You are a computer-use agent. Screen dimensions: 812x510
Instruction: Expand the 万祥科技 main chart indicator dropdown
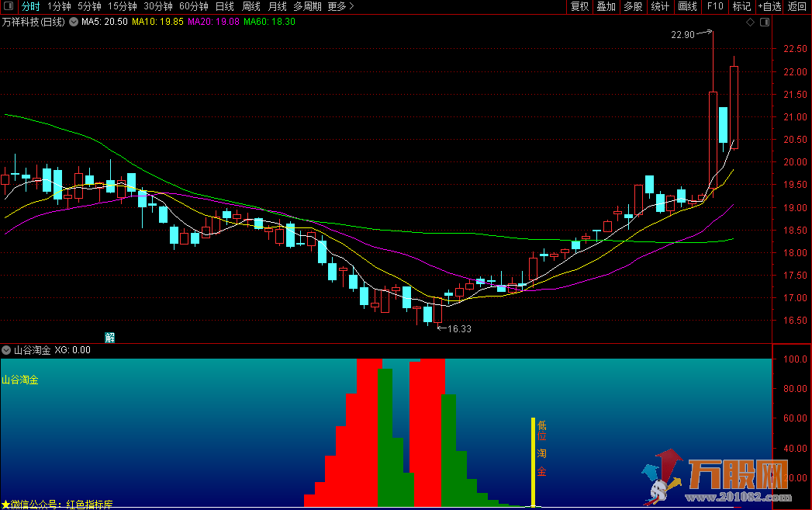pyautogui.click(x=74, y=22)
